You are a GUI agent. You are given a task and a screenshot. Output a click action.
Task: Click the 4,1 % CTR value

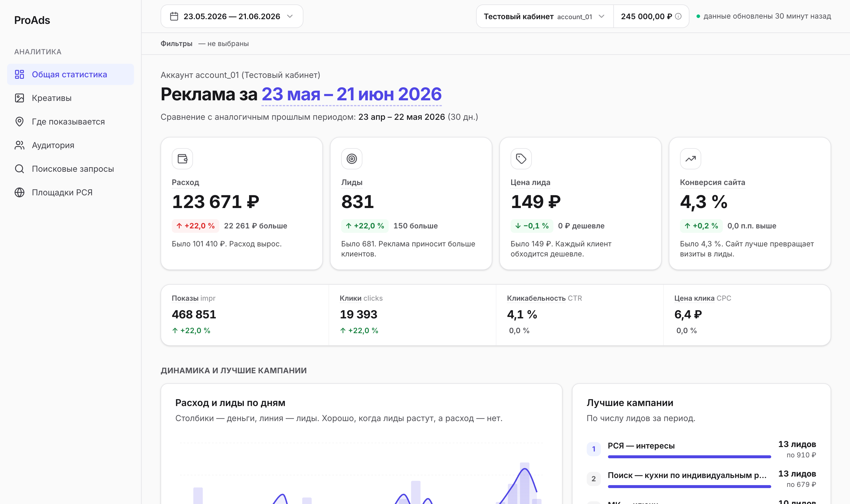pyautogui.click(x=522, y=315)
